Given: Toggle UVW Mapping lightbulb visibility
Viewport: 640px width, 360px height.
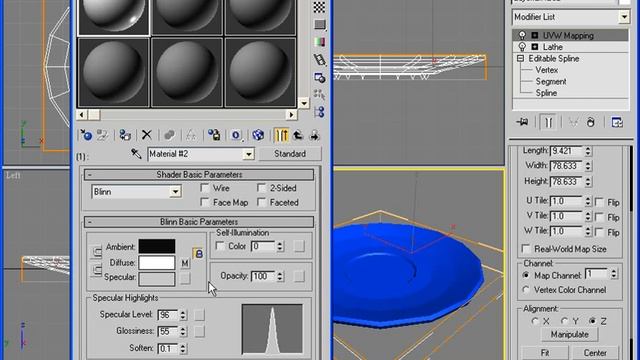Looking at the screenshot, I should tap(522, 35).
